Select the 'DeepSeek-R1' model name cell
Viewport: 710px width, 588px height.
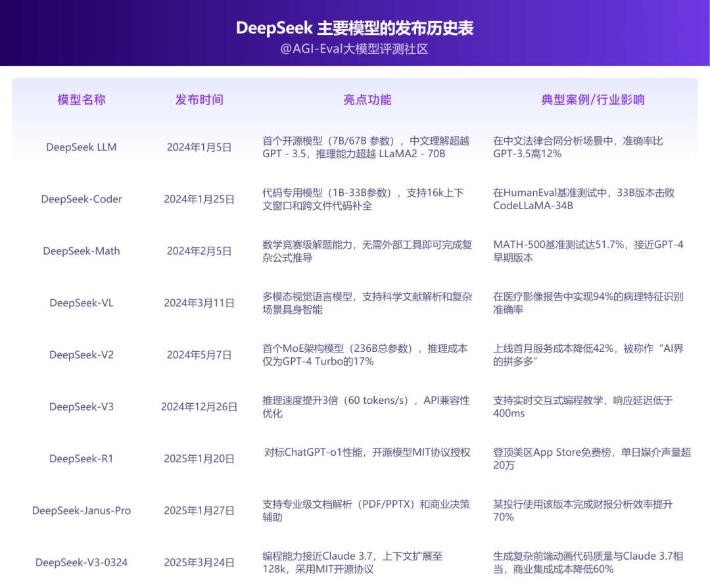point(82,458)
